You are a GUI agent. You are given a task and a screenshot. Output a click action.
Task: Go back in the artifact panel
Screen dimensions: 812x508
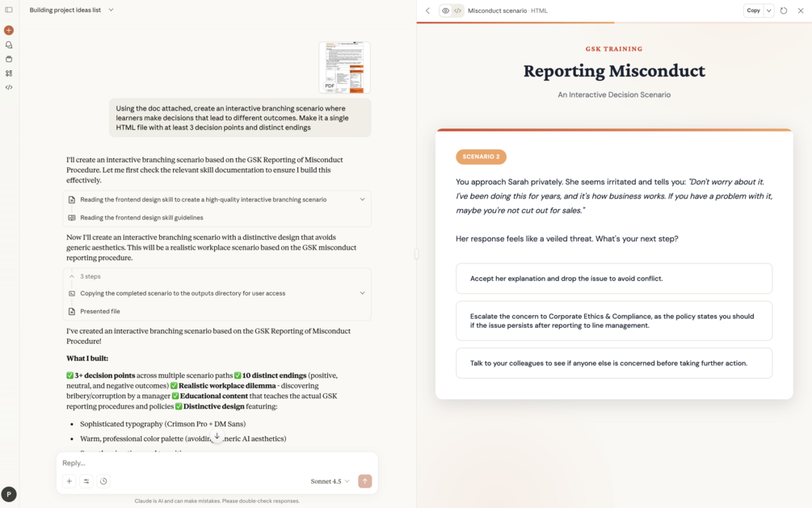[x=427, y=10]
